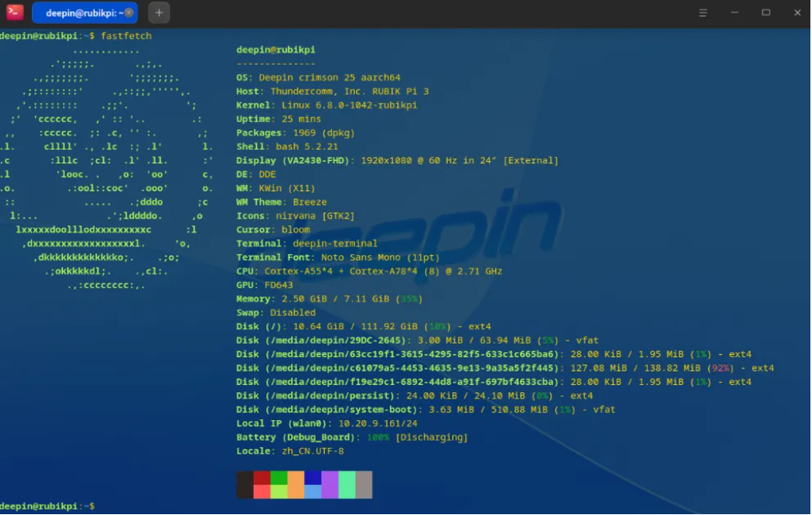Click the Disk f19e29c1 mount line

coord(494,382)
